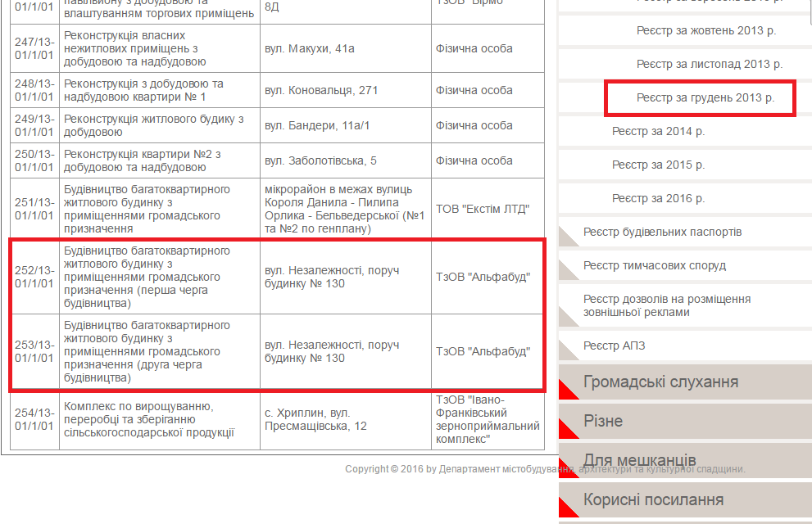This screenshot has width=812, height=524.
Task: Click description ending (друга черга будівництва)
Action: pos(147,352)
